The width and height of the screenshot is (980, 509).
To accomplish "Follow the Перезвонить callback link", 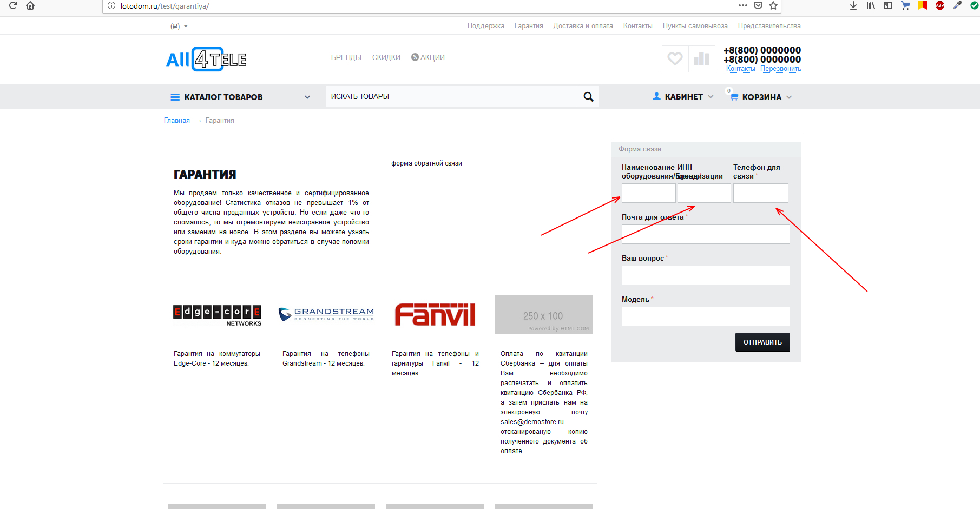I will [781, 69].
